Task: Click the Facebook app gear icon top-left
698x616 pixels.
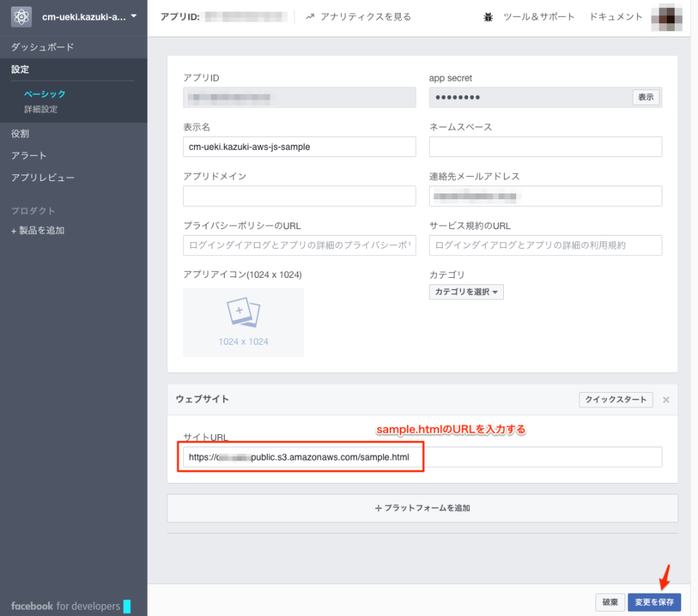Action: (x=20, y=15)
